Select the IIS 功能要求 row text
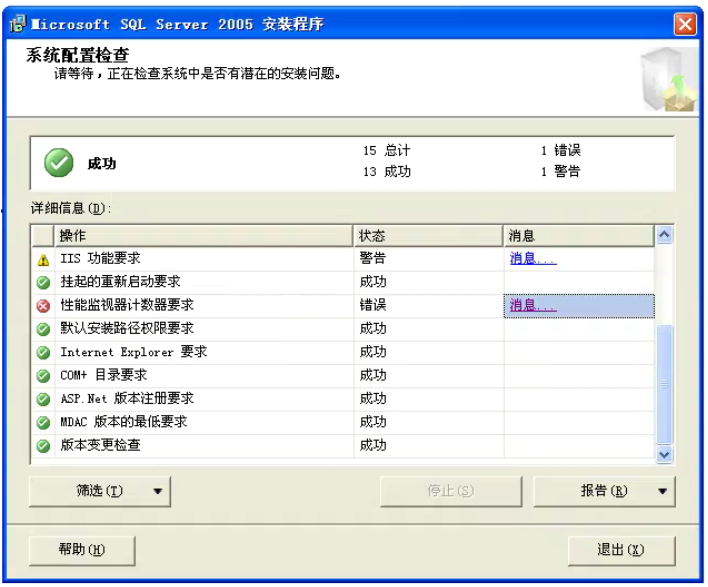 click(x=100, y=259)
